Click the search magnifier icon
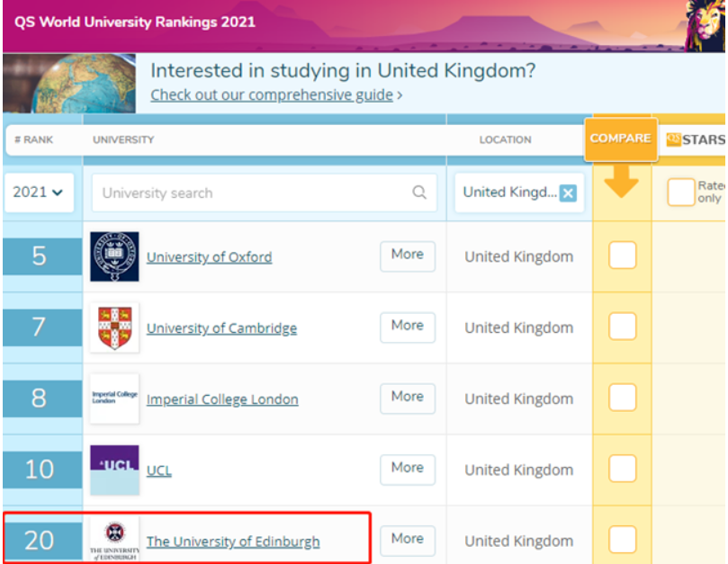The height and width of the screenshot is (564, 728). [419, 192]
